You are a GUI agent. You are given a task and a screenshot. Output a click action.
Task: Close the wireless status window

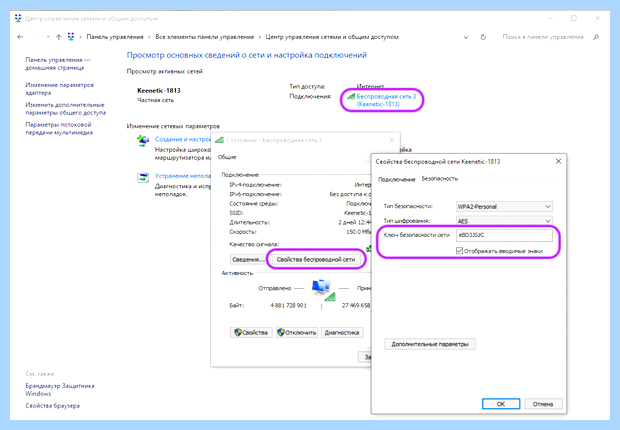391,140
